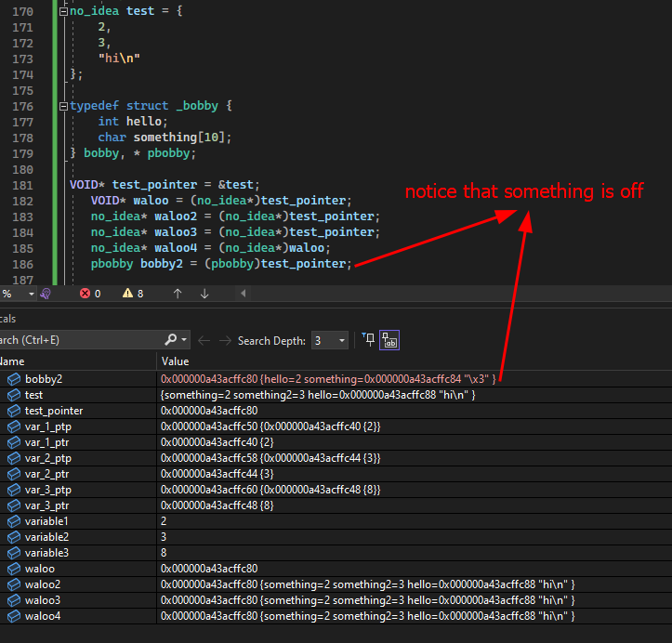Click the horizontal scrollbar left arrow

click(243, 294)
